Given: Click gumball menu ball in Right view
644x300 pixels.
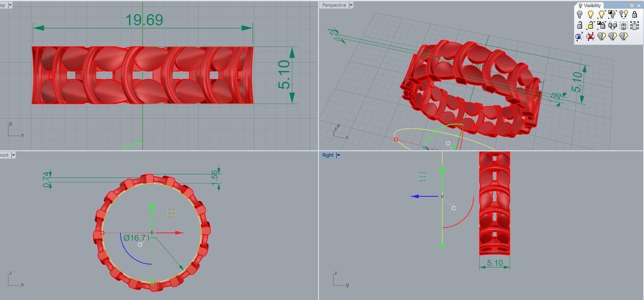Looking at the screenshot, I should 454,208.
